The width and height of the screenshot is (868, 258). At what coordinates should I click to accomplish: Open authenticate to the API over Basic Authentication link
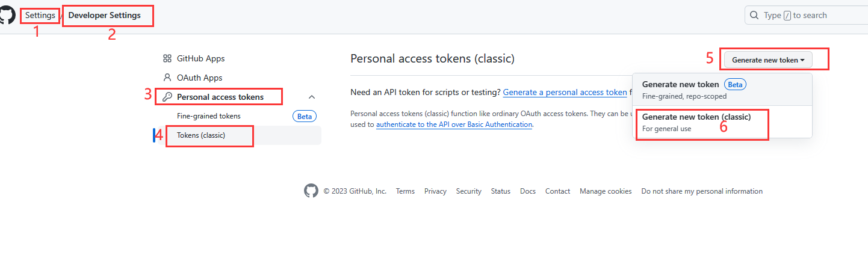coord(454,124)
